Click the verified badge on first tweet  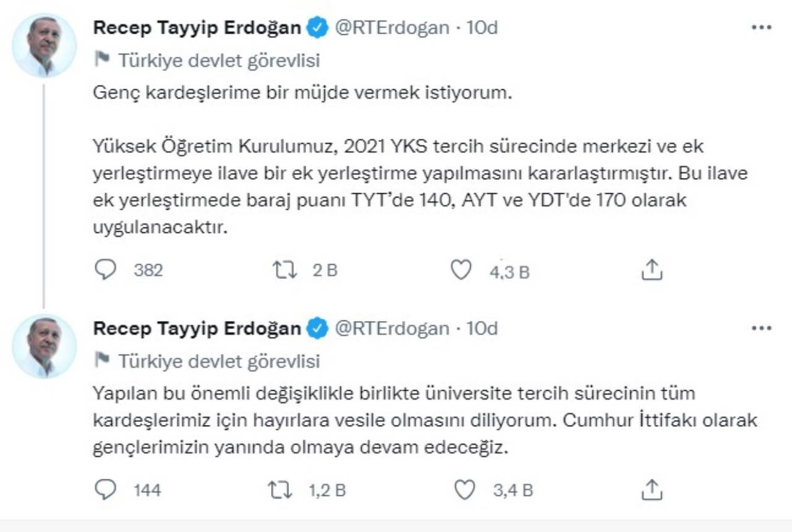point(317,28)
